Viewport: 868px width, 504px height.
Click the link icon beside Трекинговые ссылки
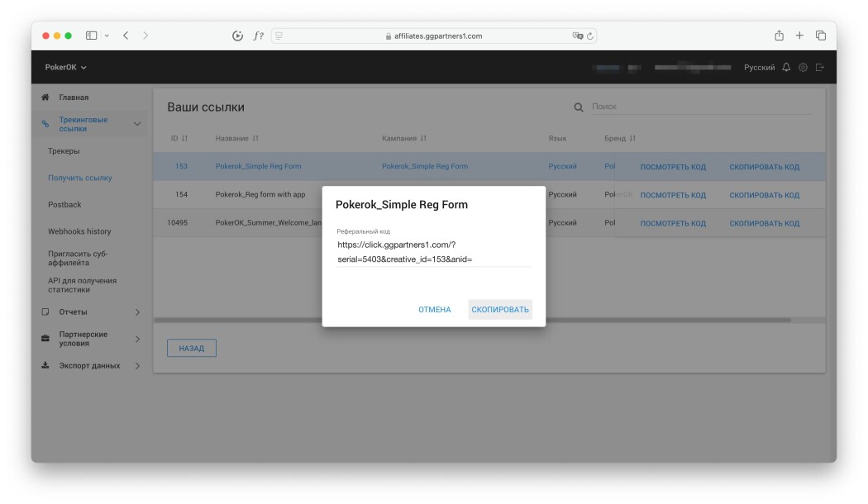coord(45,124)
